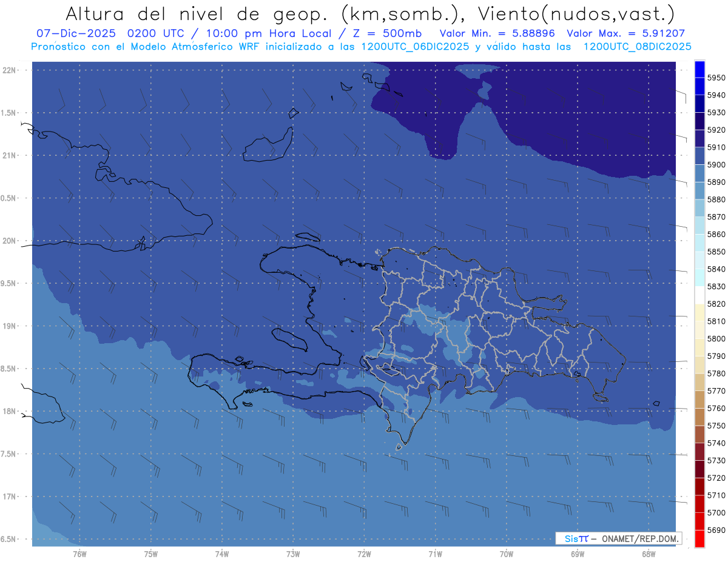Screen dimensions: 728x562
Task: Click the '18N' latitude axis label
Action: pos(9,411)
